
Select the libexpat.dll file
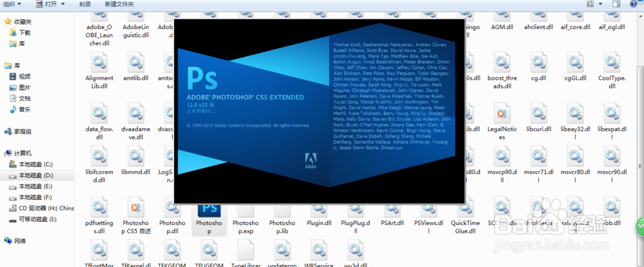click(612, 121)
